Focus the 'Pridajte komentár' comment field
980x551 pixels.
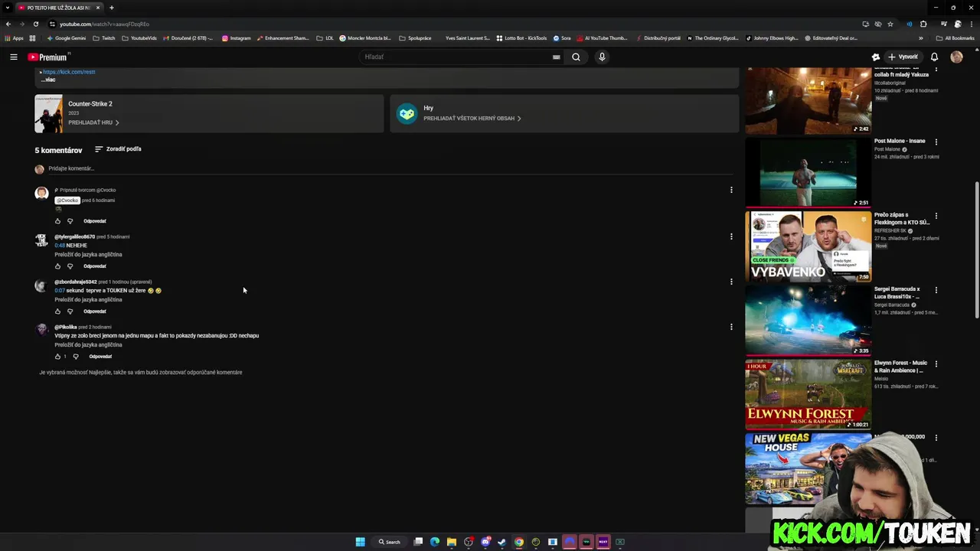click(390, 168)
